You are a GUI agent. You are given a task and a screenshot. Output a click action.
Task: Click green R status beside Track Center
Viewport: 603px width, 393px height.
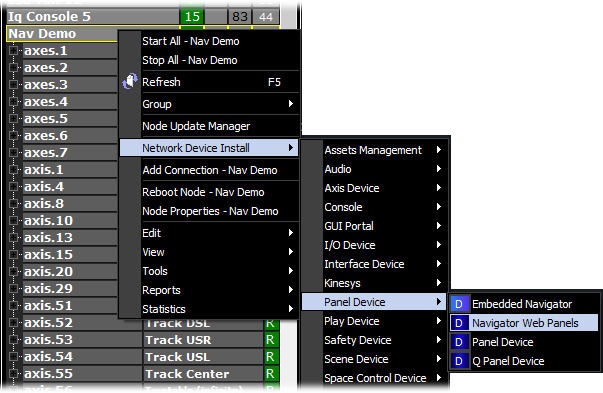tap(271, 373)
